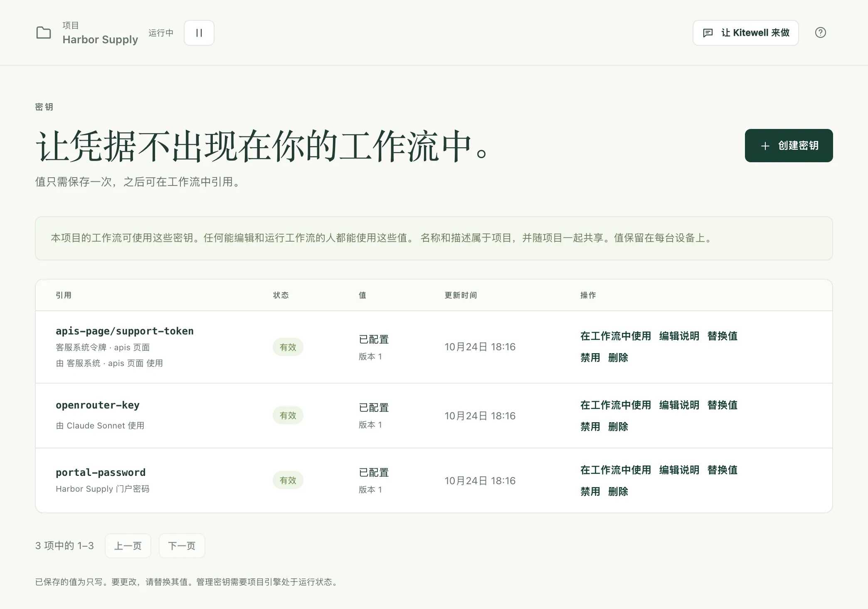This screenshot has width=868, height=609.
Task: Click the 密钥 section label
Action: pyautogui.click(x=44, y=107)
